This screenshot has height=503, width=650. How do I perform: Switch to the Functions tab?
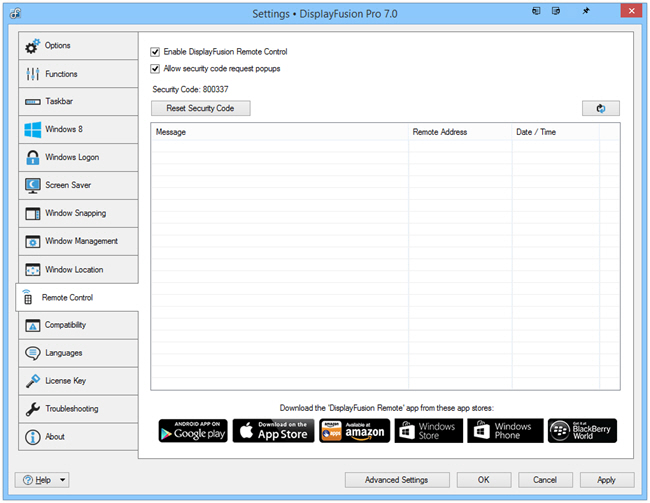coord(78,74)
